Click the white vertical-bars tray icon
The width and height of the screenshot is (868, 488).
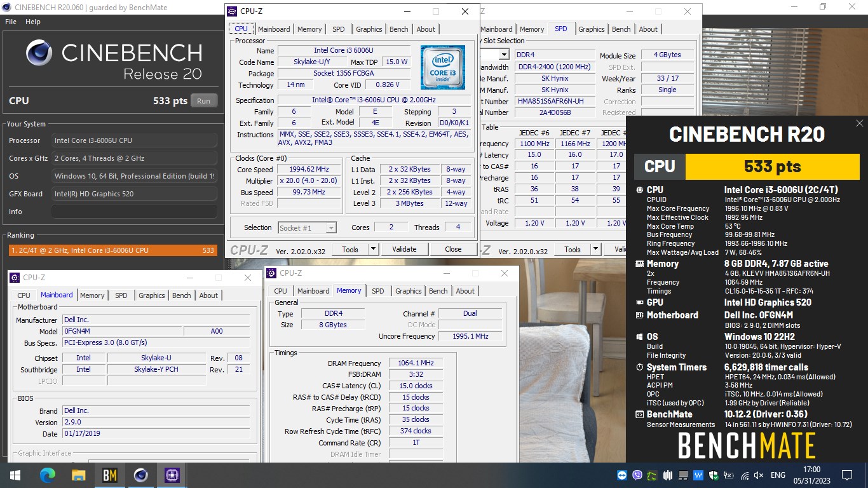pyautogui.click(x=668, y=475)
